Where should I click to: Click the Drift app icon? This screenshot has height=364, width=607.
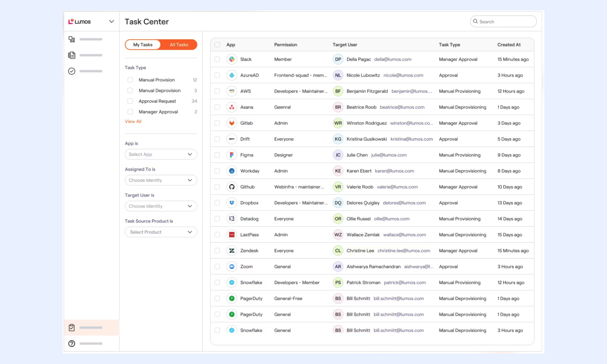[x=232, y=139]
